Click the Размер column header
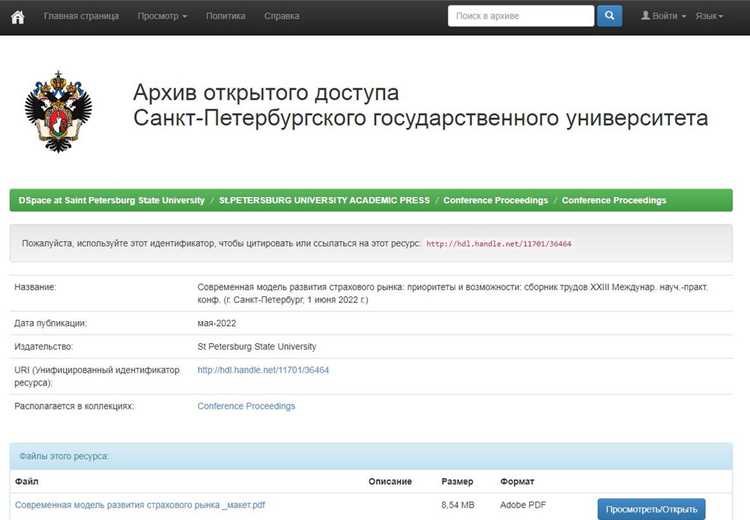The width and height of the screenshot is (750, 520). coord(457,481)
